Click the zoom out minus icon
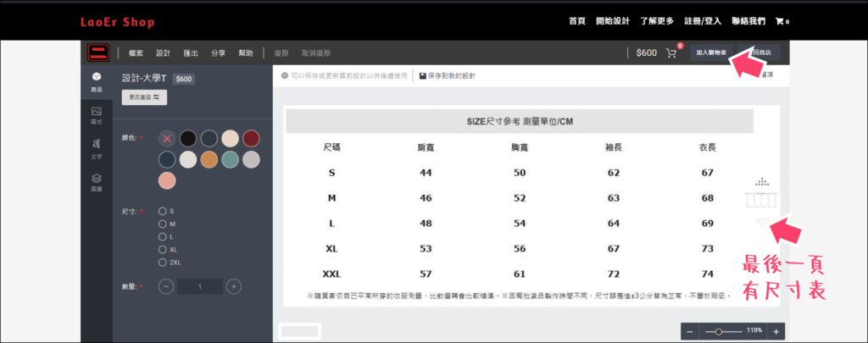 [x=690, y=330]
